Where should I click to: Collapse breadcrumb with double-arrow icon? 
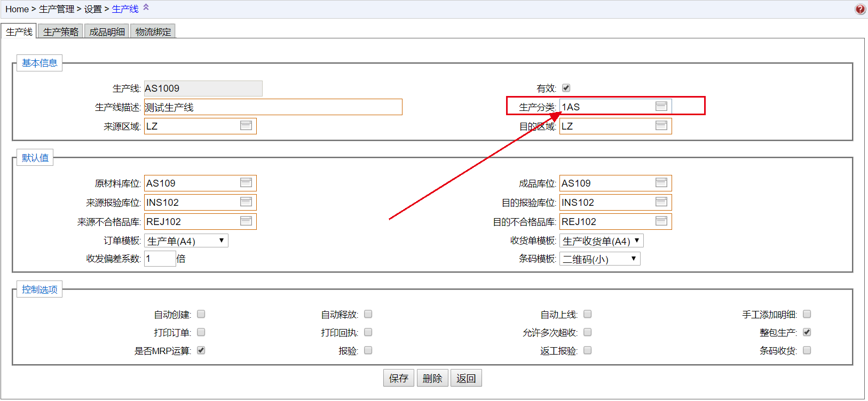point(146,7)
